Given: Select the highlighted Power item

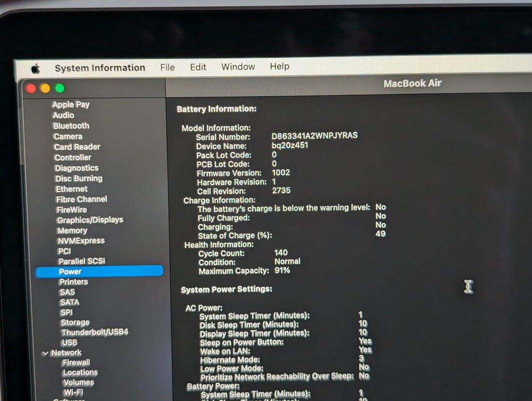Looking at the screenshot, I should click(99, 271).
